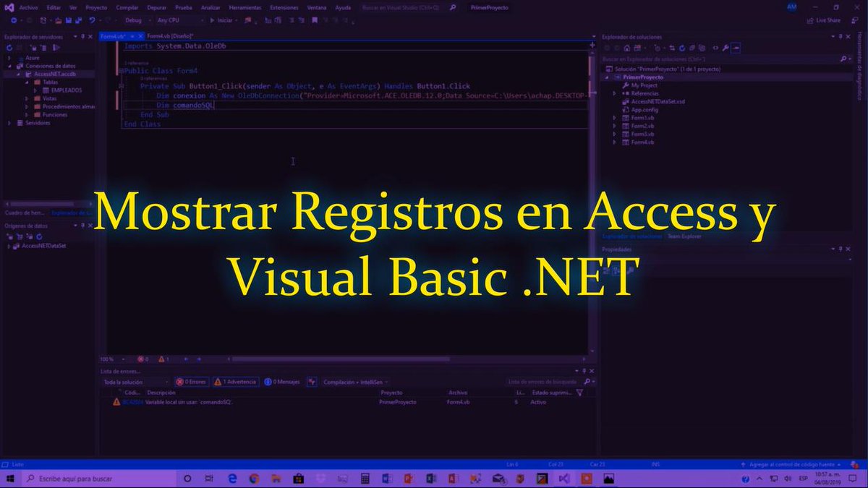Sort the error list by Proyecto column
868x488 pixels.
391,393
